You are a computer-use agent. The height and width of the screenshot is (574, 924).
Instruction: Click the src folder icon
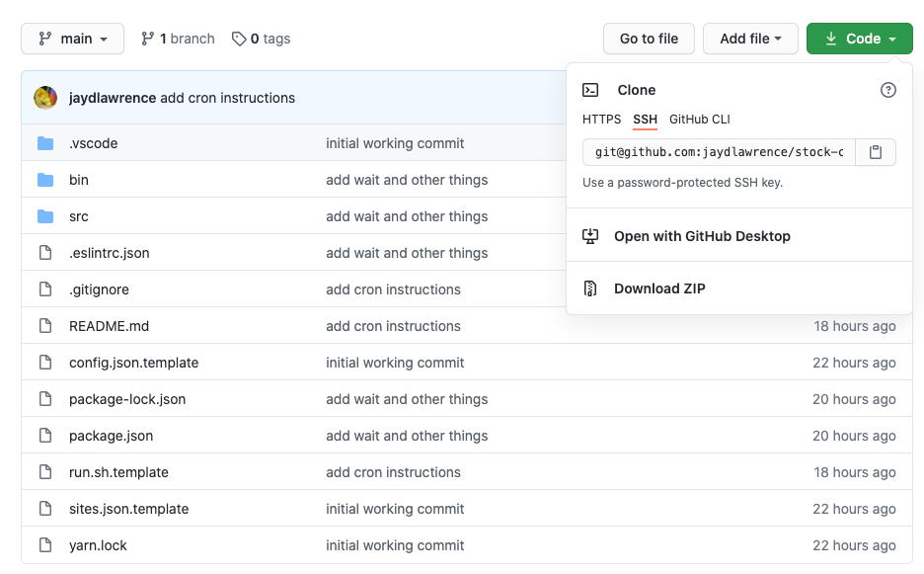[x=45, y=216]
